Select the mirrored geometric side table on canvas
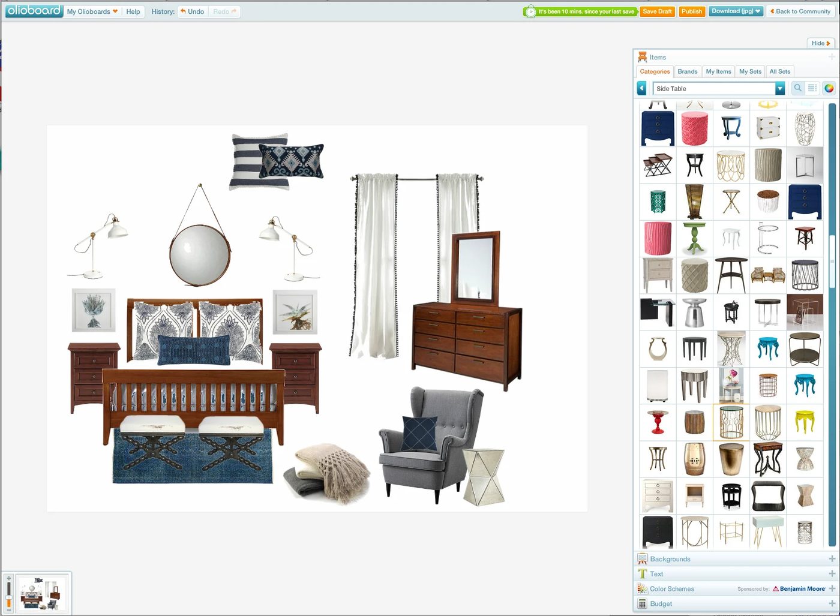 (x=484, y=476)
